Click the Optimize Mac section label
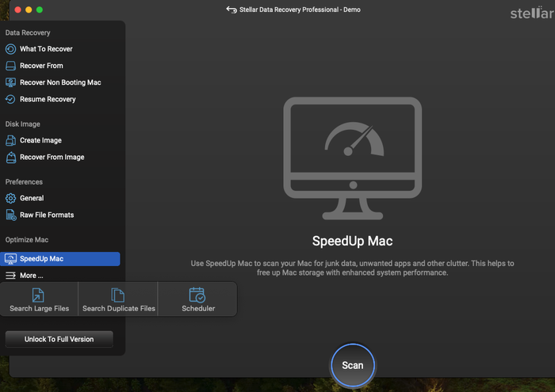This screenshot has width=555, height=392. (27, 240)
